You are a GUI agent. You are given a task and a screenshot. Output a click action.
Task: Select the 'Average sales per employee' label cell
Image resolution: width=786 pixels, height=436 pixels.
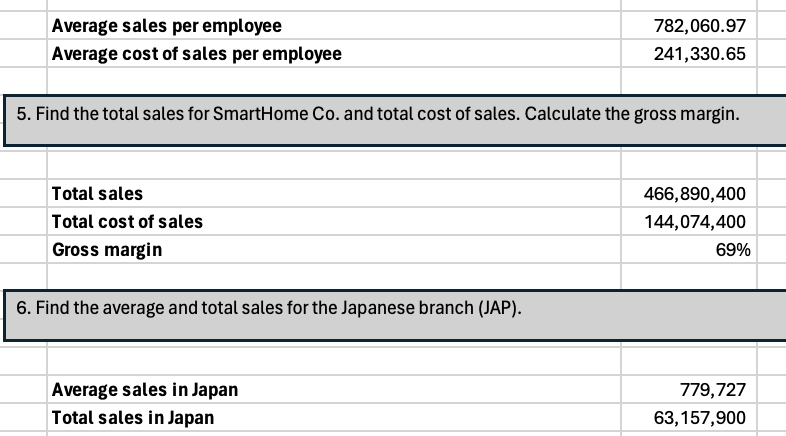click(x=166, y=25)
